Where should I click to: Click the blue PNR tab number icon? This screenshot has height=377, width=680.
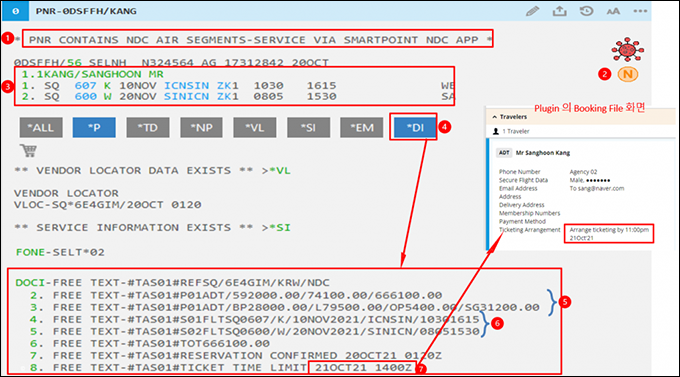click(16, 11)
